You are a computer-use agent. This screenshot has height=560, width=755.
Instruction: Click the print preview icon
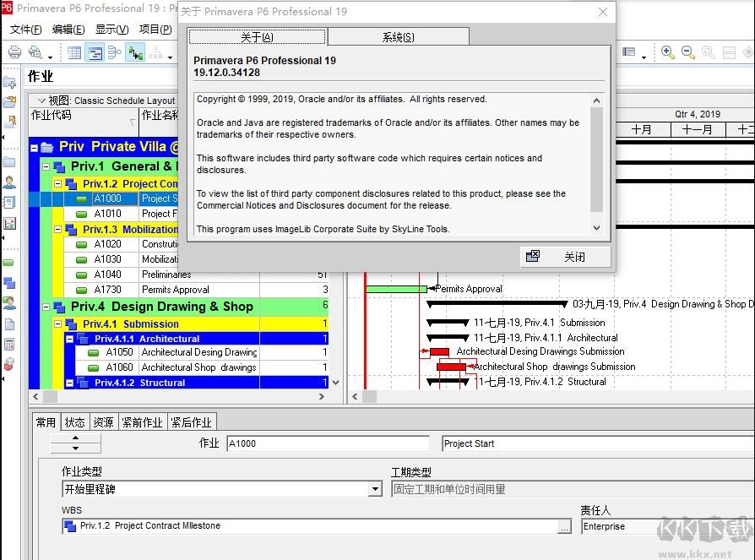pyautogui.click(x=35, y=52)
